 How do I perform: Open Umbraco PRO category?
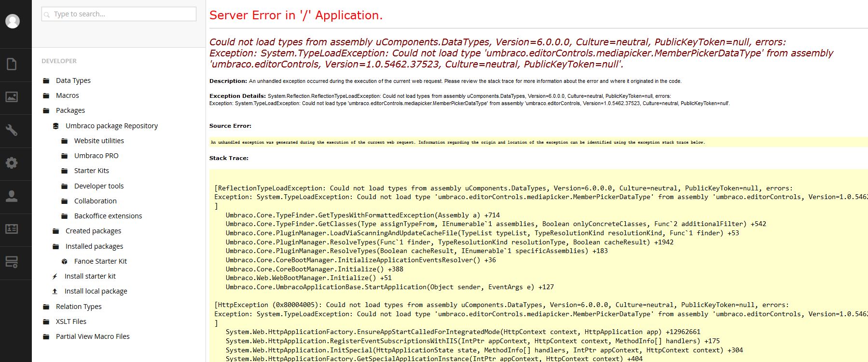[x=96, y=156]
